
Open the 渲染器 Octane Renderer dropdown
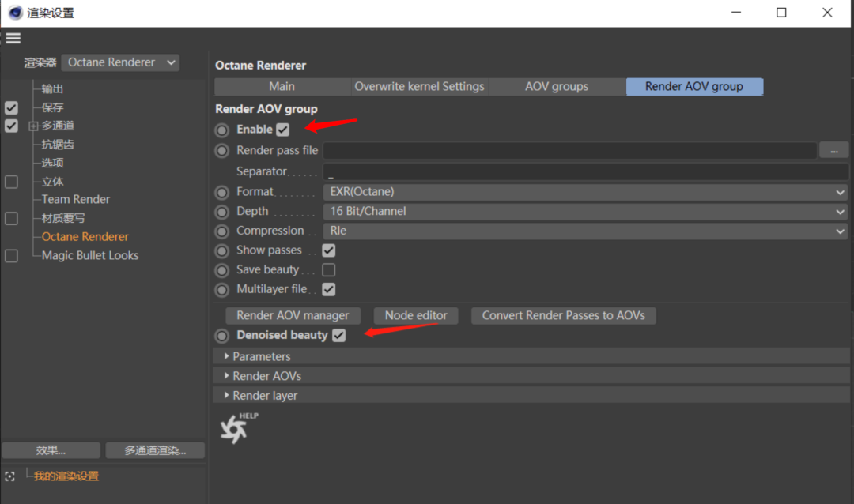(x=120, y=62)
